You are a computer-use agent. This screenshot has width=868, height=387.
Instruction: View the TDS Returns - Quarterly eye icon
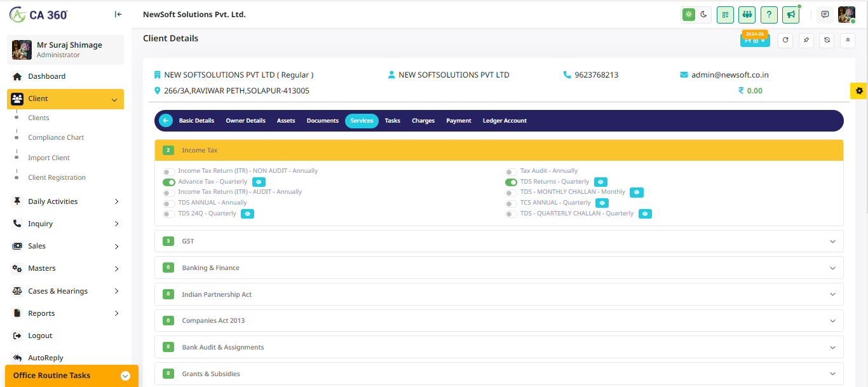pos(600,182)
